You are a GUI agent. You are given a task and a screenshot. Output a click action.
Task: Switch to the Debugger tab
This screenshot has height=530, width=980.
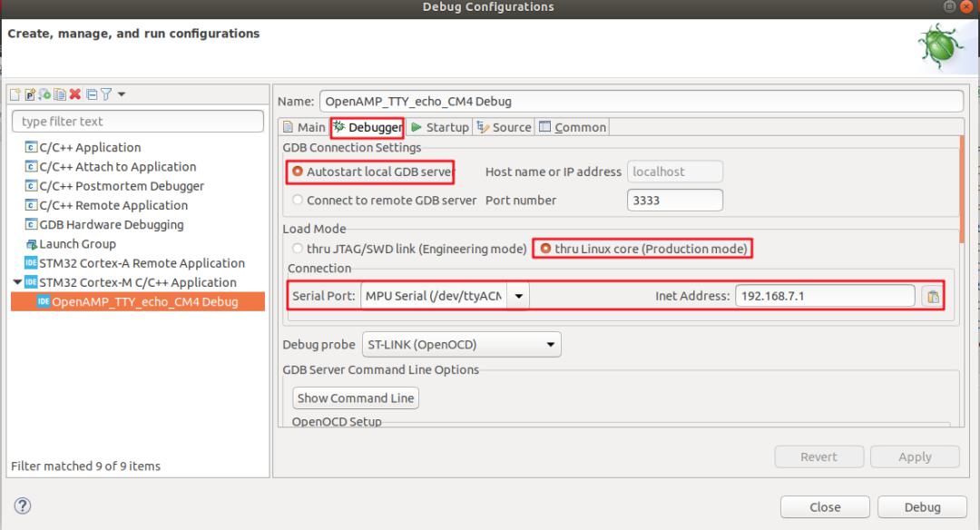(367, 127)
